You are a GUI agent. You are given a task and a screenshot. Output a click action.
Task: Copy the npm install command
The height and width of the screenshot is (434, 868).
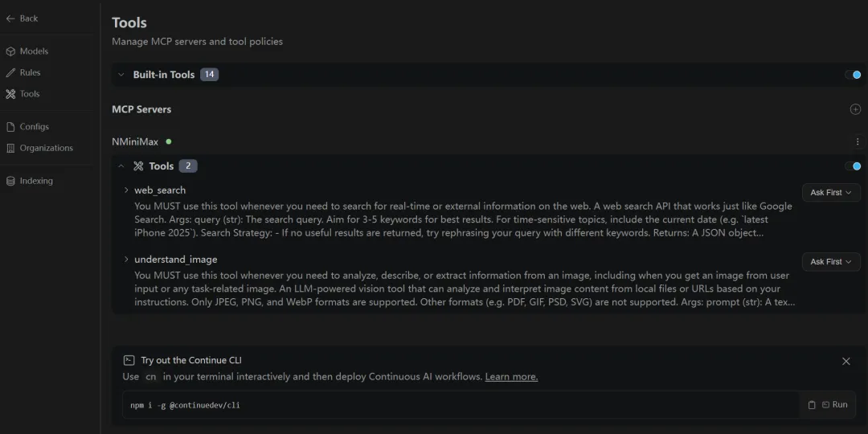click(812, 405)
